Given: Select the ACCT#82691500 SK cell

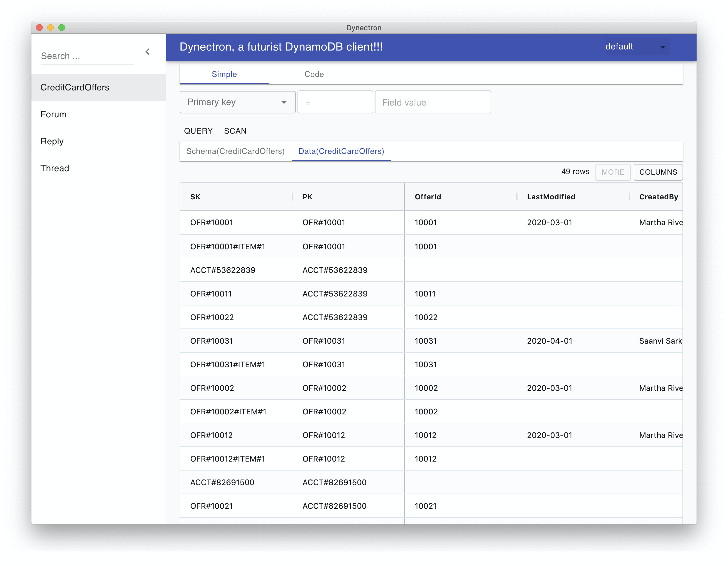Looking at the screenshot, I should pyautogui.click(x=222, y=482).
